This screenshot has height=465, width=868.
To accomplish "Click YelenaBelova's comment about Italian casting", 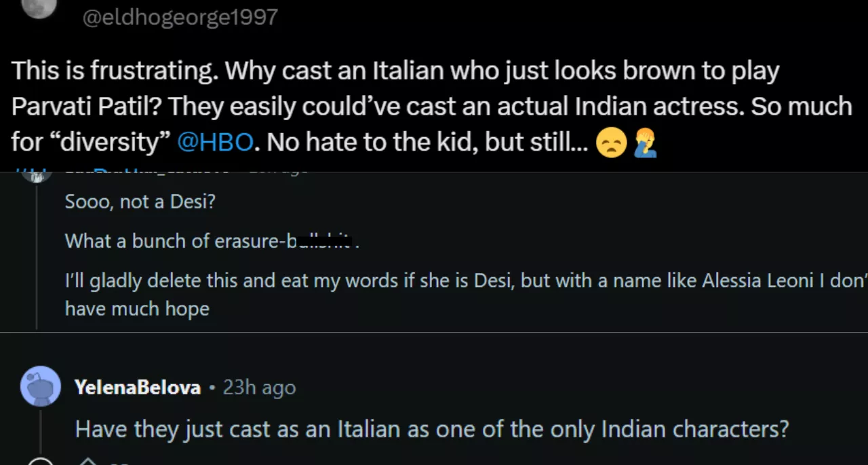I will (x=431, y=428).
